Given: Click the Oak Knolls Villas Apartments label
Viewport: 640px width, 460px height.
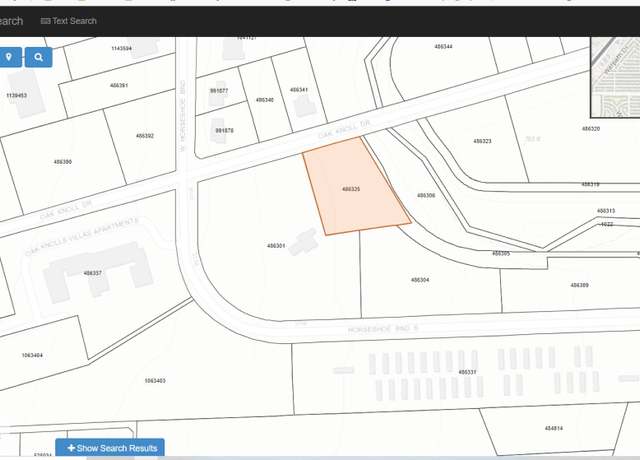Looking at the screenshot, I should pos(81,237).
